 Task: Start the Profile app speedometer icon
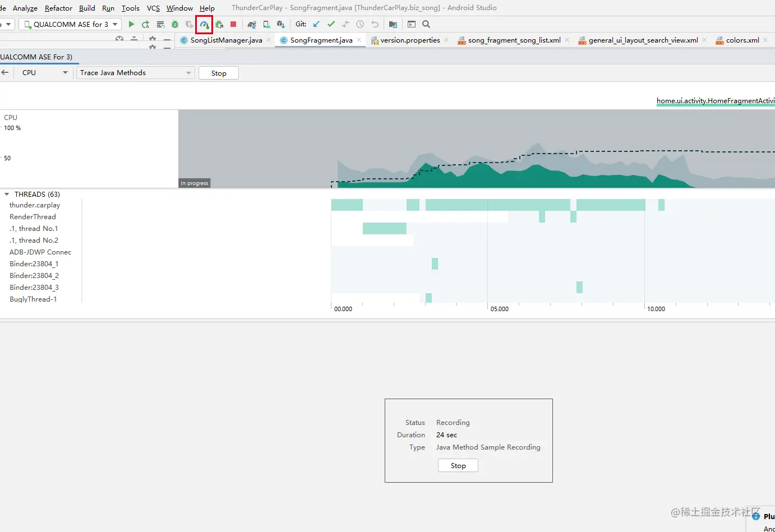[x=204, y=24]
